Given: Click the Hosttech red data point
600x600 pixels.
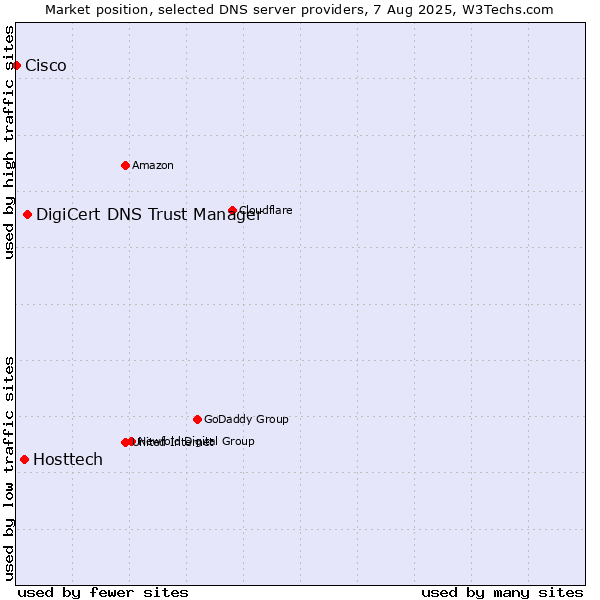Looking at the screenshot, I should pyautogui.click(x=24, y=459).
